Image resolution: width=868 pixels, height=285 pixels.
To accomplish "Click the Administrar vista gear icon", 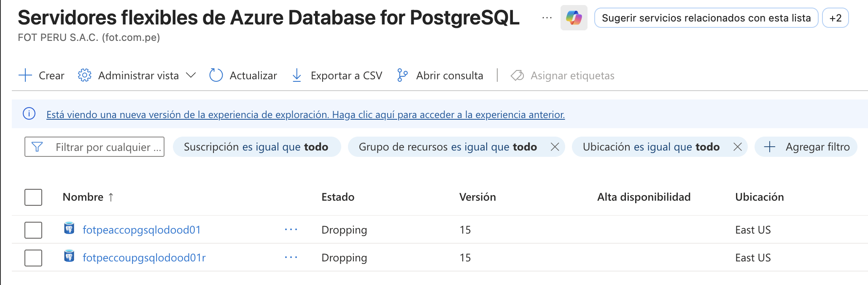I will coord(84,75).
